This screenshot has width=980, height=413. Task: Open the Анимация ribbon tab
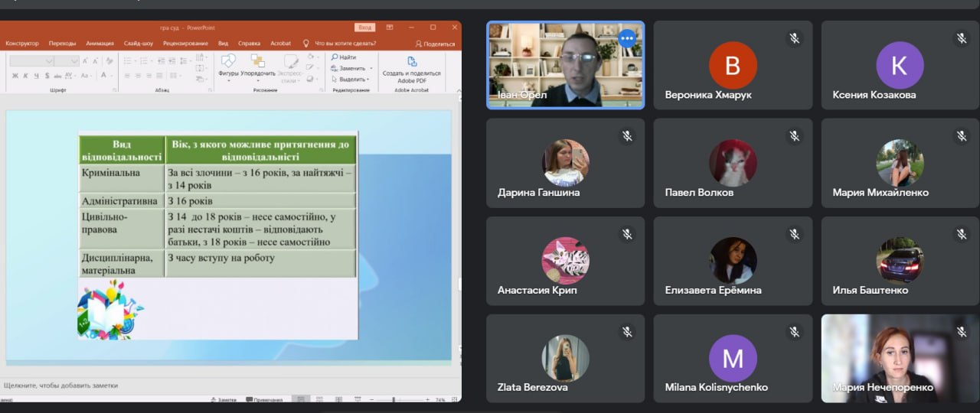point(100,44)
